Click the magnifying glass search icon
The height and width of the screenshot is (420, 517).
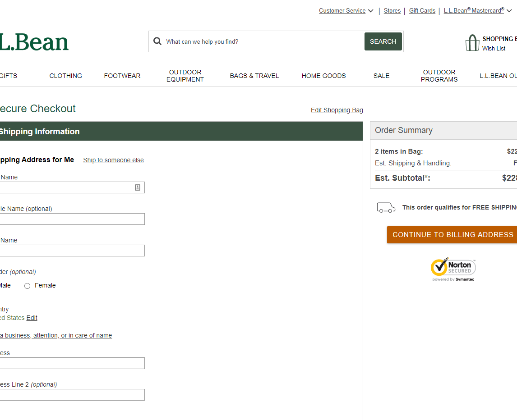(157, 41)
